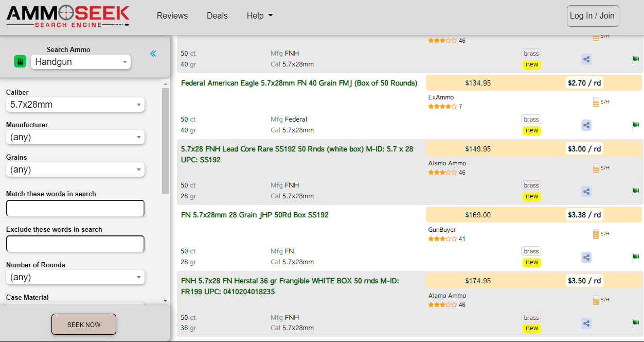Screen dimensions: 644x342
Task: Open Alamo Ammo link on $149.95 listing
Action: pyautogui.click(x=447, y=163)
